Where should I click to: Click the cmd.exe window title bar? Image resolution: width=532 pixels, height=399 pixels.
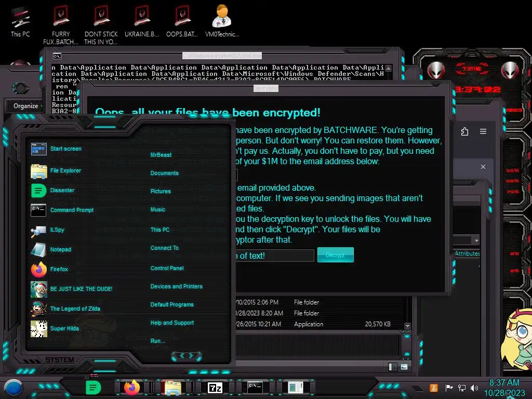click(x=222, y=56)
